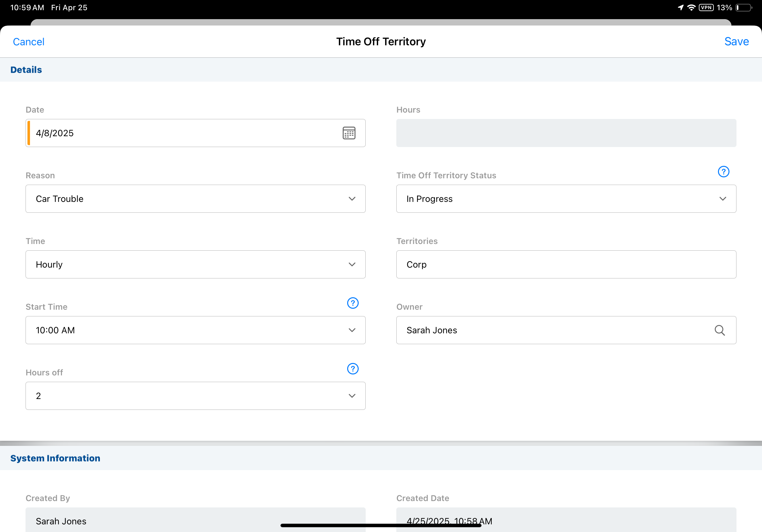Viewport: 762px width, 532px height.
Task: Open the Date calendar picker icon
Action: pos(349,133)
